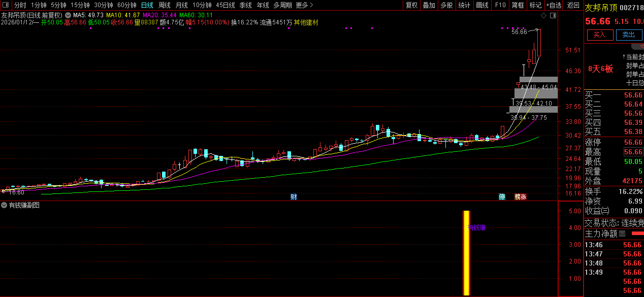Select the 日线 daily tab
644x297 pixels.
pyautogui.click(x=147, y=5)
